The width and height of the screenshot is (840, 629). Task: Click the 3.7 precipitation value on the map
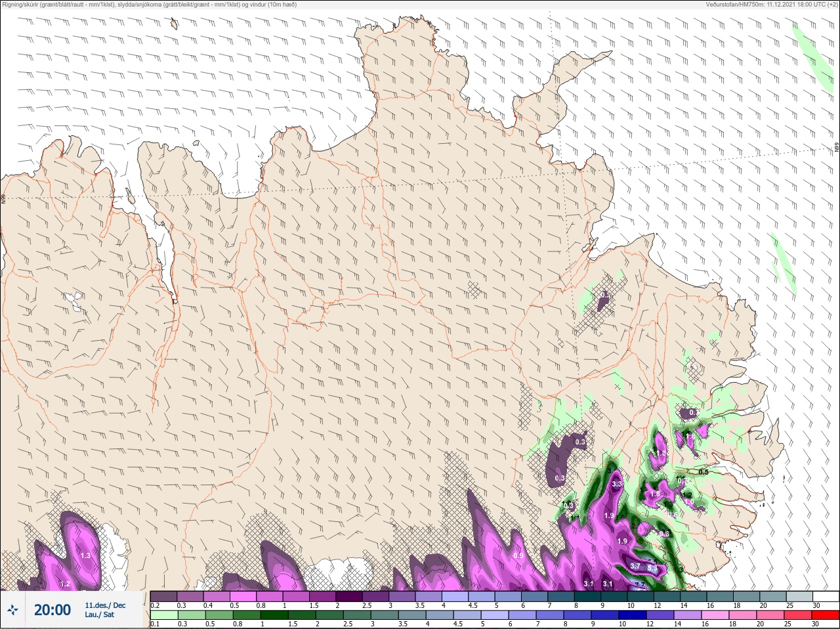[635, 566]
